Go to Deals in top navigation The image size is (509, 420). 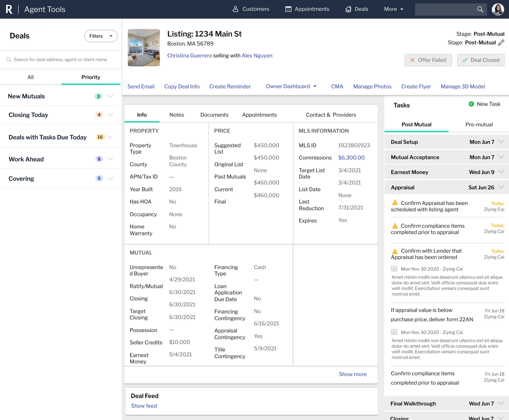(x=357, y=9)
